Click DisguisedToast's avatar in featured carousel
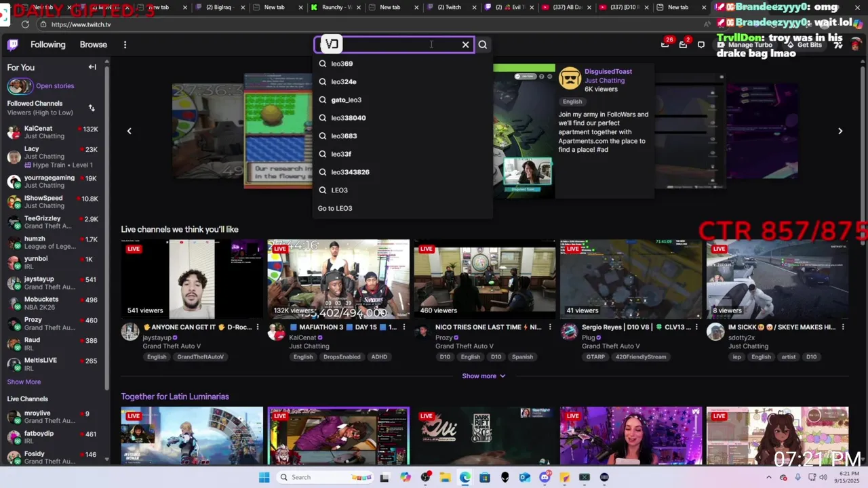Viewport: 868px width, 488px height. point(570,79)
